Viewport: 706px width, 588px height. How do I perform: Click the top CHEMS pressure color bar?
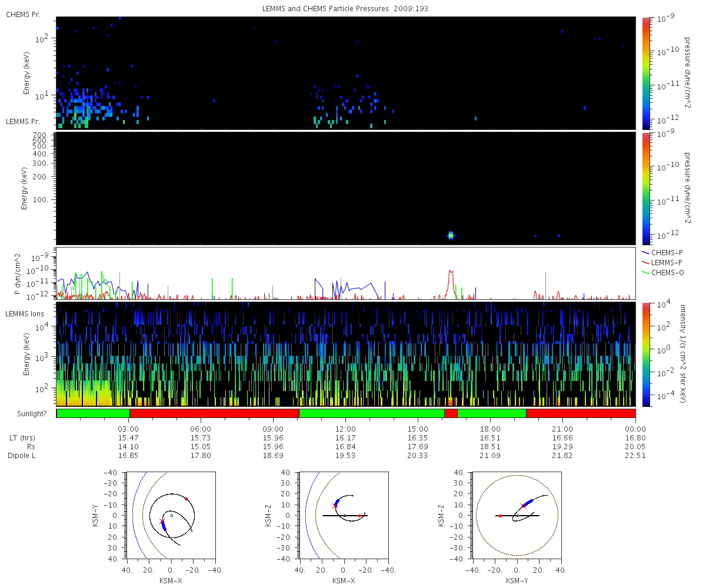646,73
